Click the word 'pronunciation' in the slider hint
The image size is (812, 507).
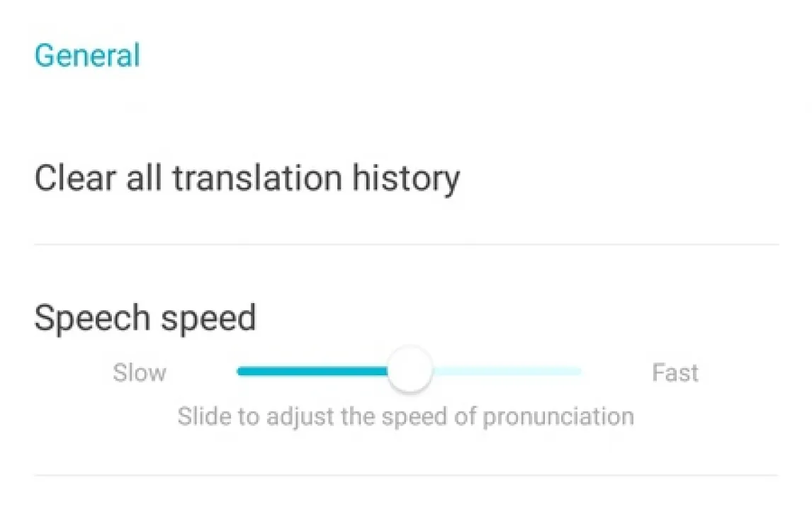tap(558, 416)
